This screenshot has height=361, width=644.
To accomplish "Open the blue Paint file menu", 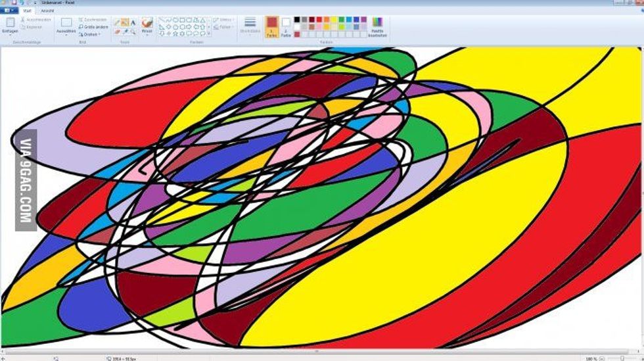I will click(x=9, y=11).
